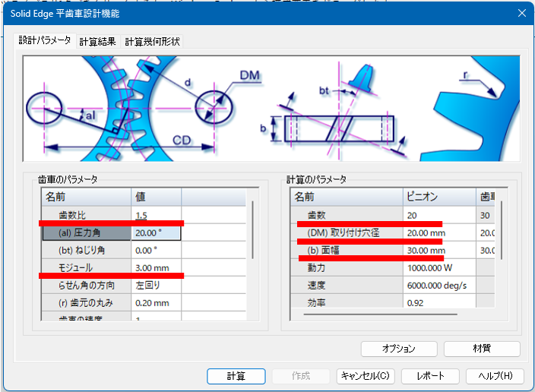Image resolution: width=535 pixels, height=392 pixels.
Task: Click the 計算 button
Action: [236, 376]
